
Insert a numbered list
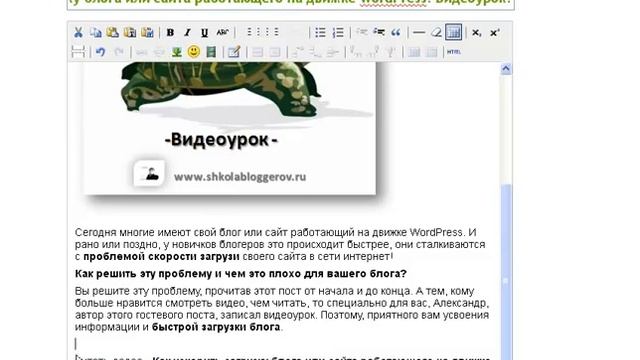[x=338, y=32]
